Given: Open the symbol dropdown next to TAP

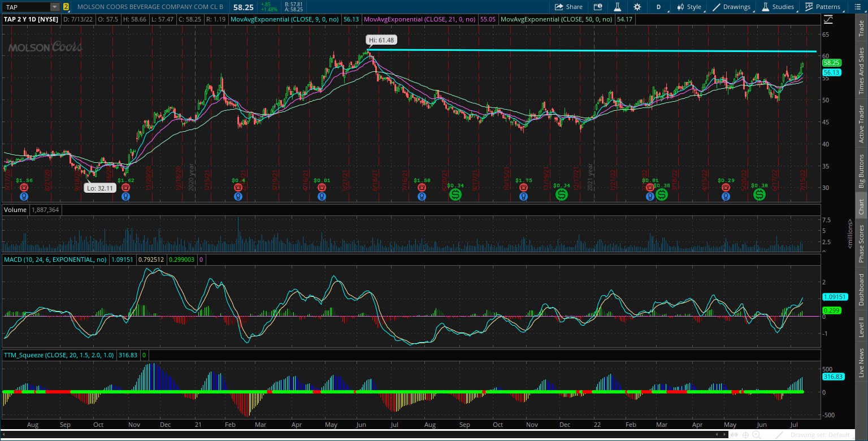Looking at the screenshot, I should pos(54,7).
